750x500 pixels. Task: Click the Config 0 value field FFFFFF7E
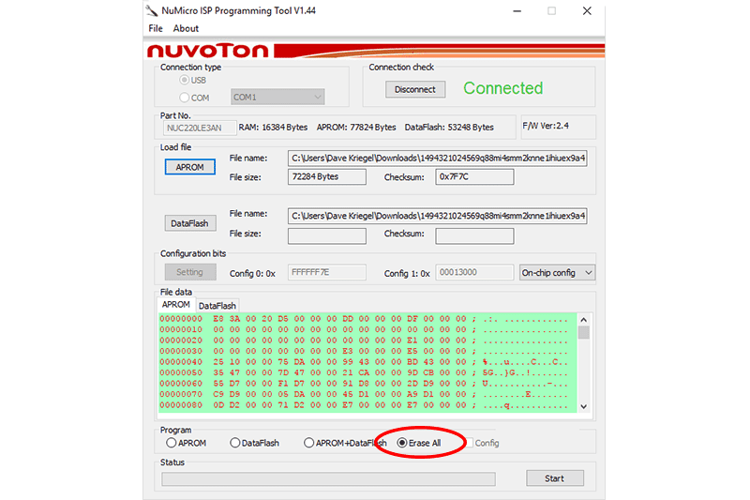coord(327,272)
